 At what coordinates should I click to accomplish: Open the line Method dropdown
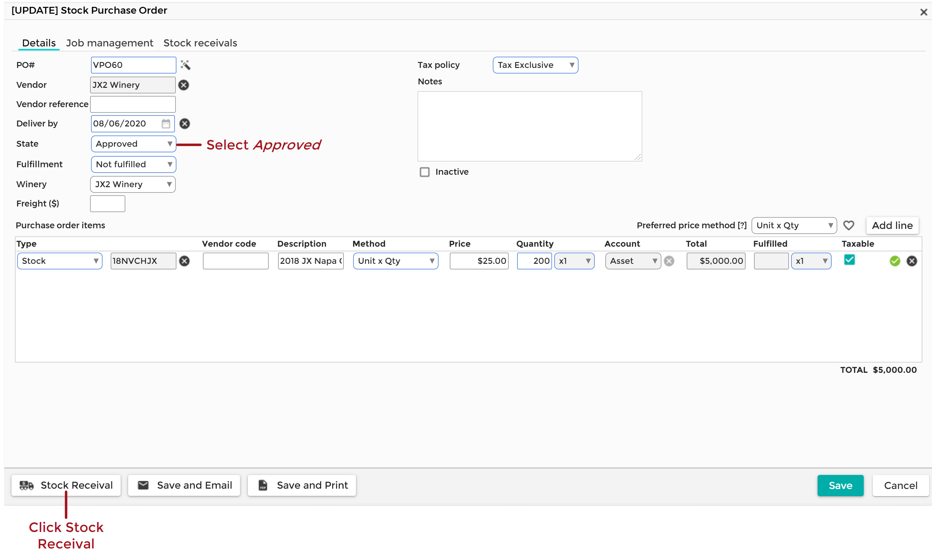tap(395, 261)
